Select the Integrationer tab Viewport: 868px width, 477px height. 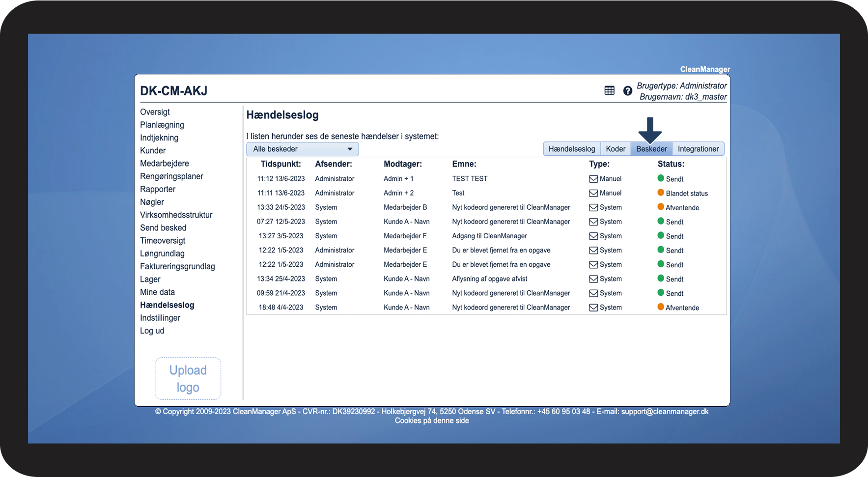pyautogui.click(x=698, y=149)
